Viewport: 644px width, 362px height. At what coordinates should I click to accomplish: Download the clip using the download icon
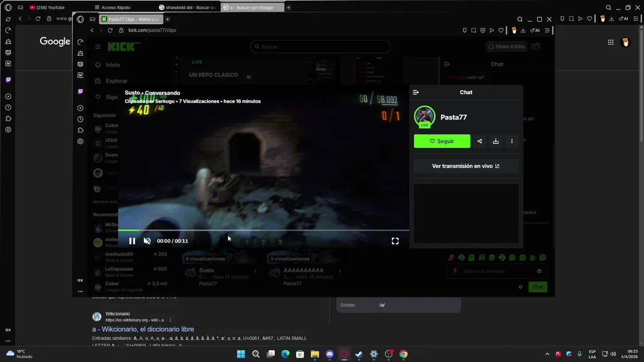pyautogui.click(x=496, y=141)
